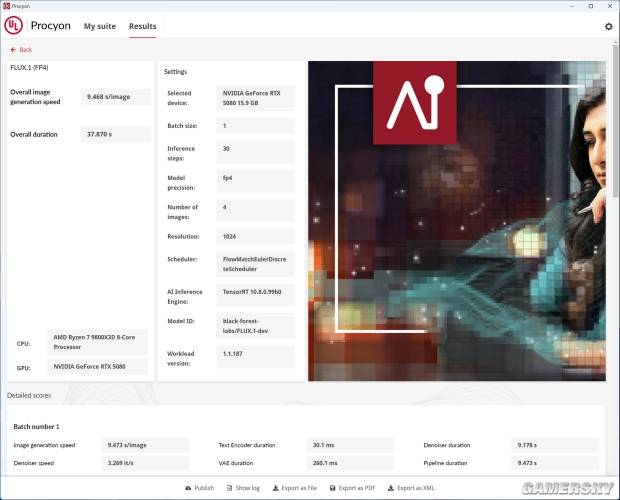This screenshot has width=620, height=500.
Task: Open the settings gear icon
Action: 609,26
